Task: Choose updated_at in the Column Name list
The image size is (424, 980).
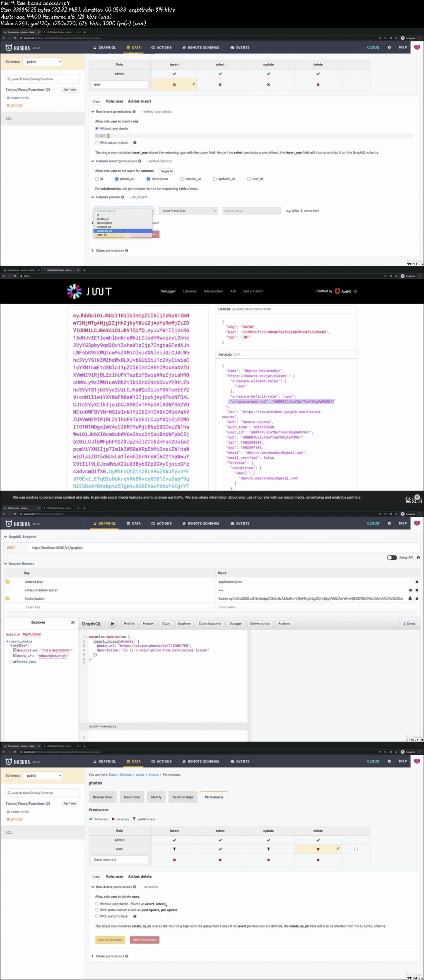Action: pyautogui.click(x=123, y=231)
